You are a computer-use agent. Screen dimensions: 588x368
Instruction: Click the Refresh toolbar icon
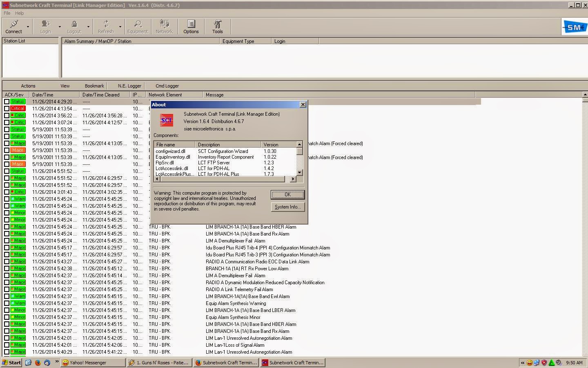click(x=106, y=27)
